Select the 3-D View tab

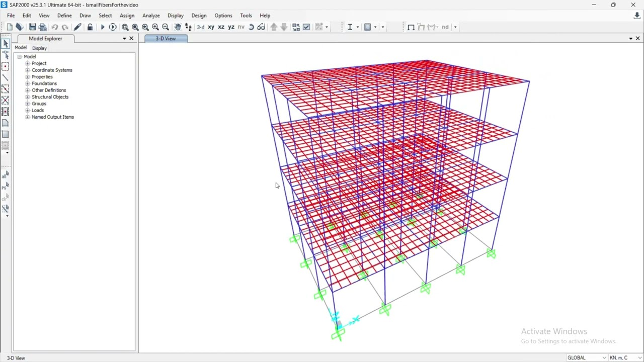click(x=166, y=39)
